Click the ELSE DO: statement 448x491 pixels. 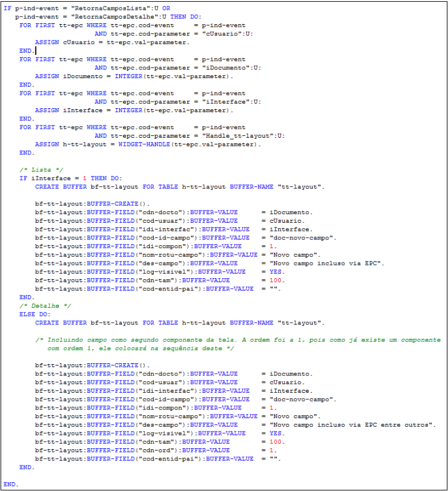coord(35,315)
